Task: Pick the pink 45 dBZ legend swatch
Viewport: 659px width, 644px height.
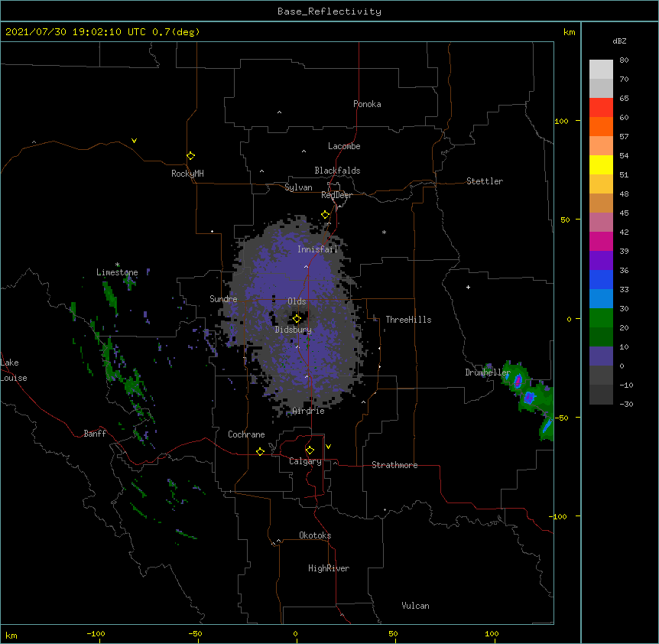Action: tap(601, 222)
